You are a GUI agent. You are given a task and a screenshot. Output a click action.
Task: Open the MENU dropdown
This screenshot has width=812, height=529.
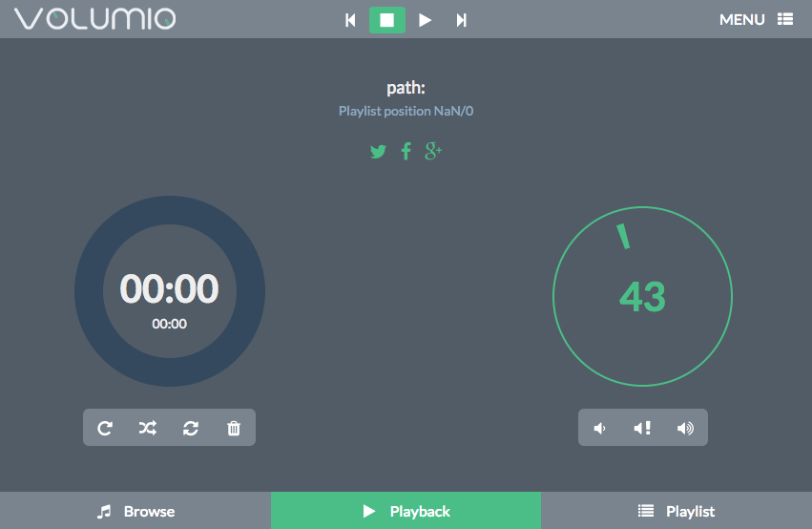coord(756,19)
